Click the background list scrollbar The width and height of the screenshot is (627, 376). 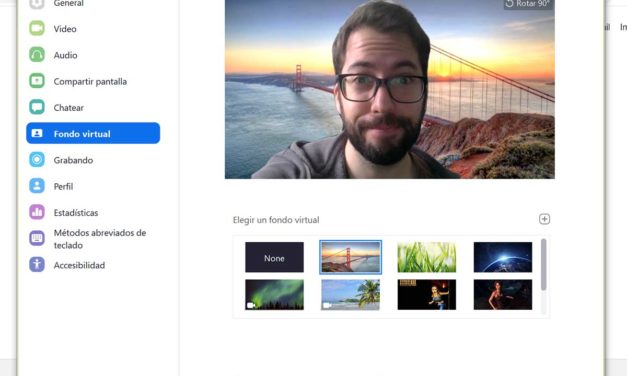pos(543,264)
